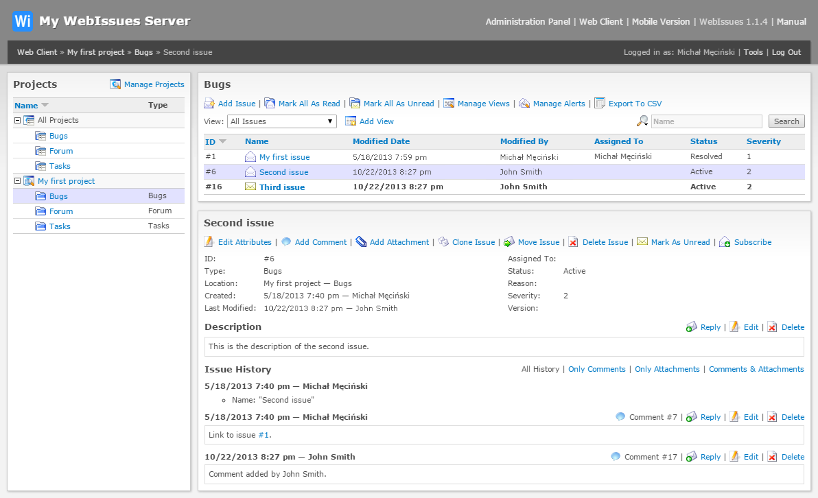Viewport: 818px width, 498px height.
Task: Open the Administration Panel link
Action: [529, 21]
